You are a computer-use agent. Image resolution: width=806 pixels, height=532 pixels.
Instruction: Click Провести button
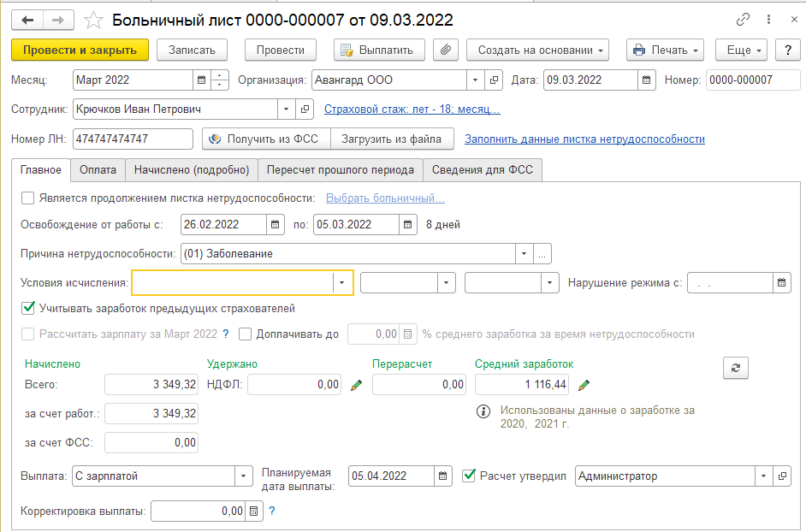pos(280,50)
